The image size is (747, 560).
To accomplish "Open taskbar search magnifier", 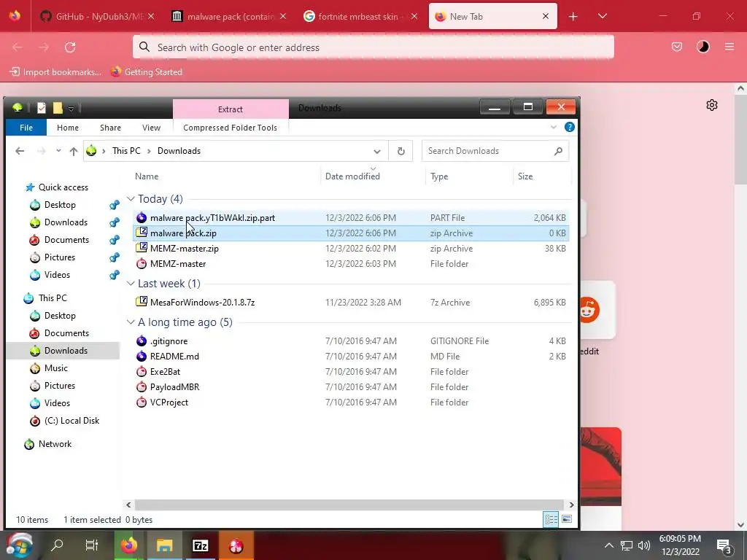I will point(57,545).
